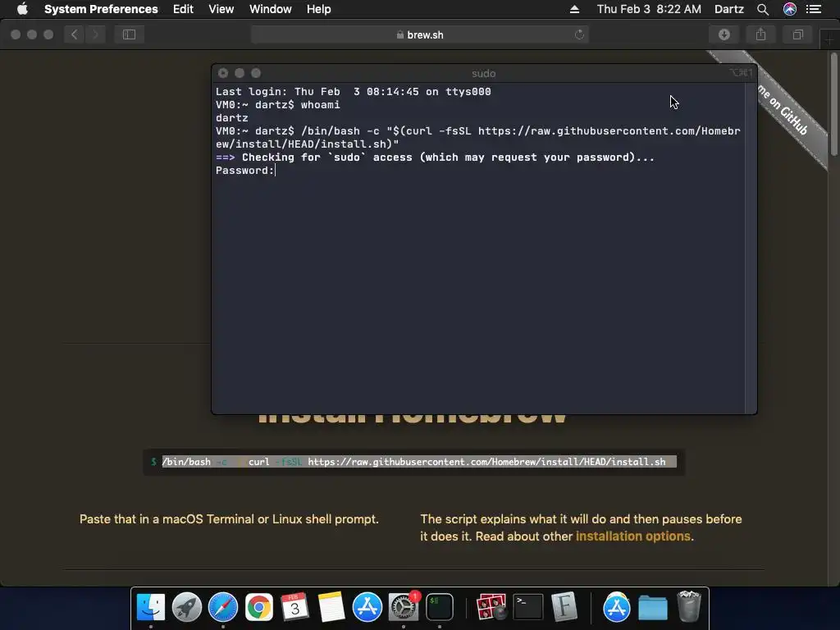
Task: Click Safari page vertical scrollbar
Action: (834, 104)
